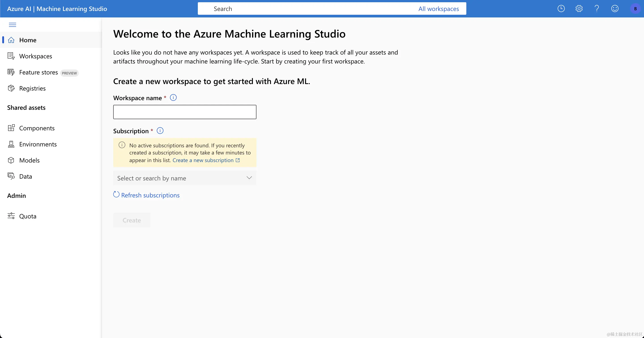644x338 pixels.
Task: Navigate to Registries
Action: coord(32,89)
